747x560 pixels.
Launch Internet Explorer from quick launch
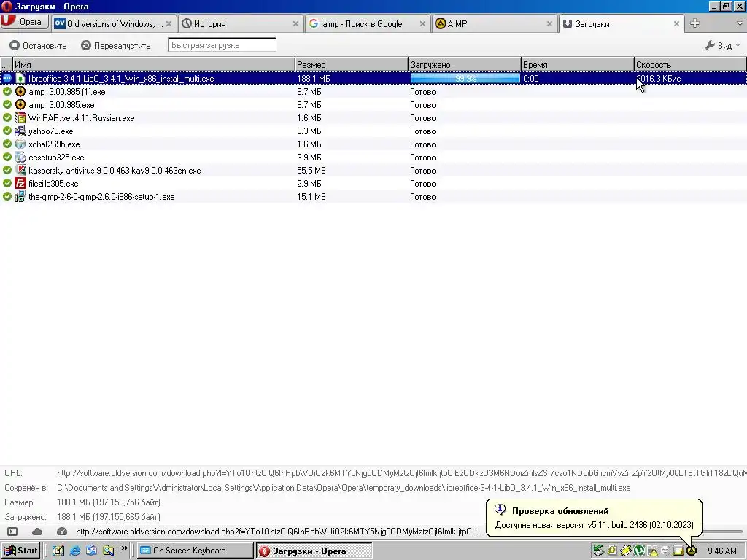pos(75,551)
